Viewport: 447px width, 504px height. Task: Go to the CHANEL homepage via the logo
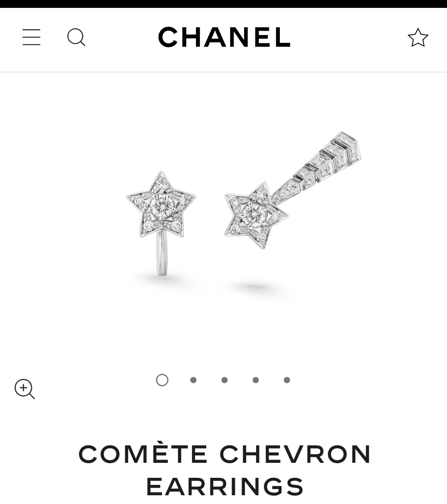pos(224,37)
